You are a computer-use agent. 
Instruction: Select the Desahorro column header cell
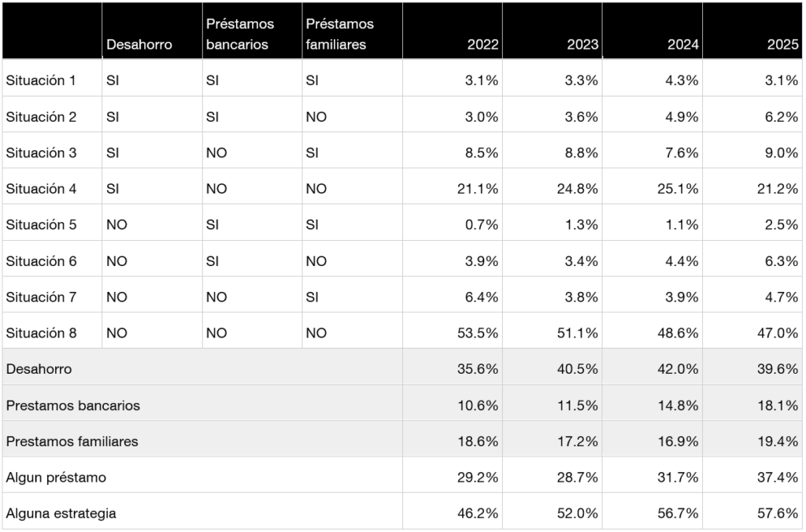point(139,45)
